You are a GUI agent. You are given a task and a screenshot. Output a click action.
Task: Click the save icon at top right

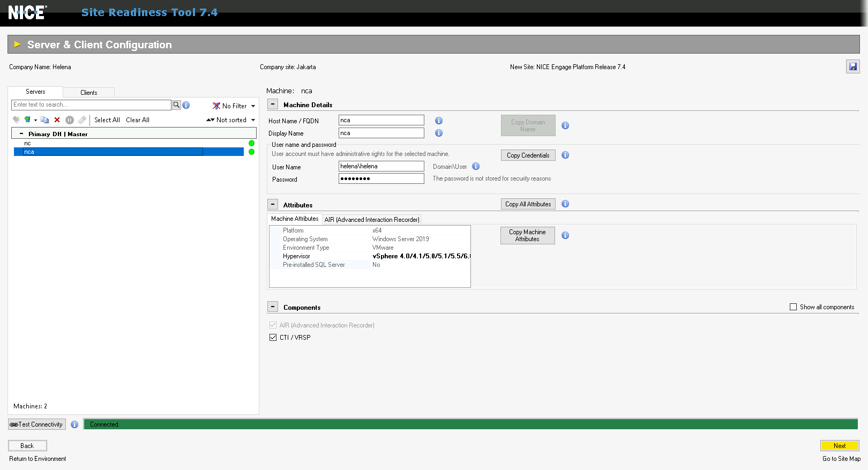852,66
